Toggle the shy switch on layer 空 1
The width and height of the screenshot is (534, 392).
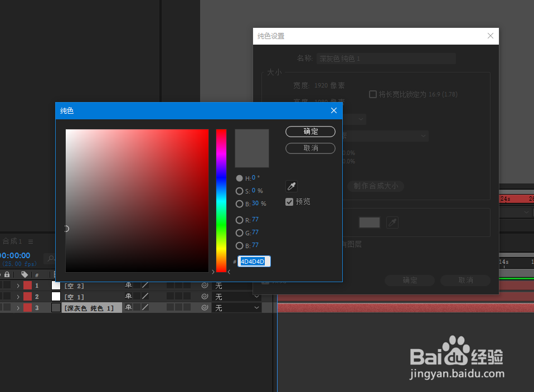point(128,296)
